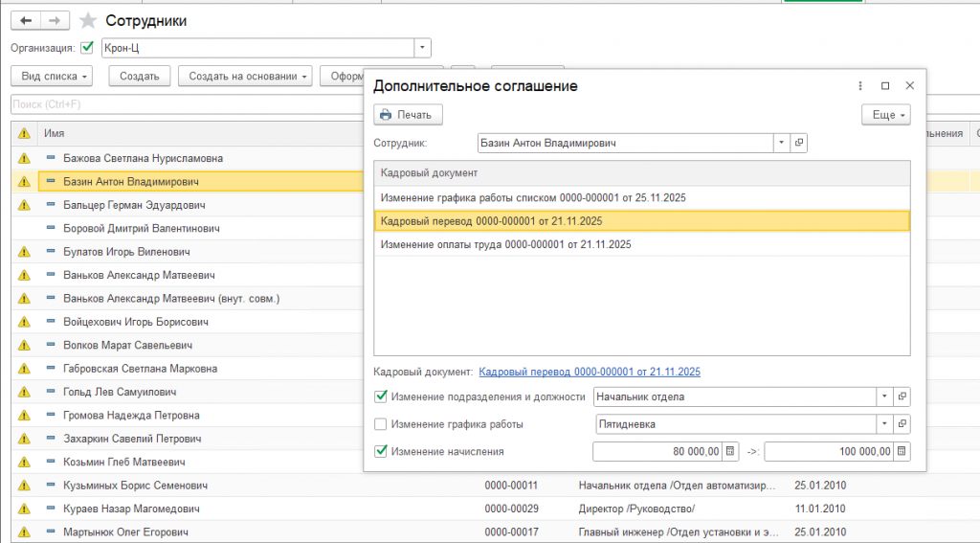The width and height of the screenshot is (980, 543).
Task: Open calculator icon for 100 000,00 amount
Action: tap(902, 451)
